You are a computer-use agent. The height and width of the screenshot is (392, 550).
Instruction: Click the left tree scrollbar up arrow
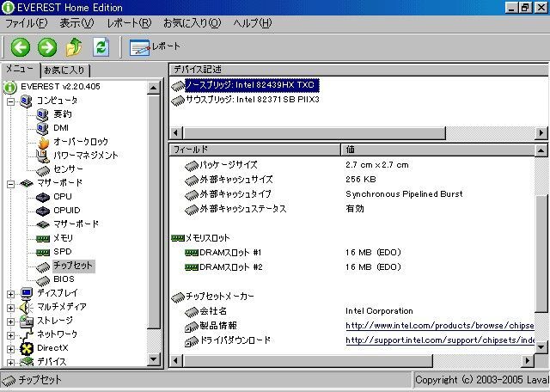tap(154, 88)
